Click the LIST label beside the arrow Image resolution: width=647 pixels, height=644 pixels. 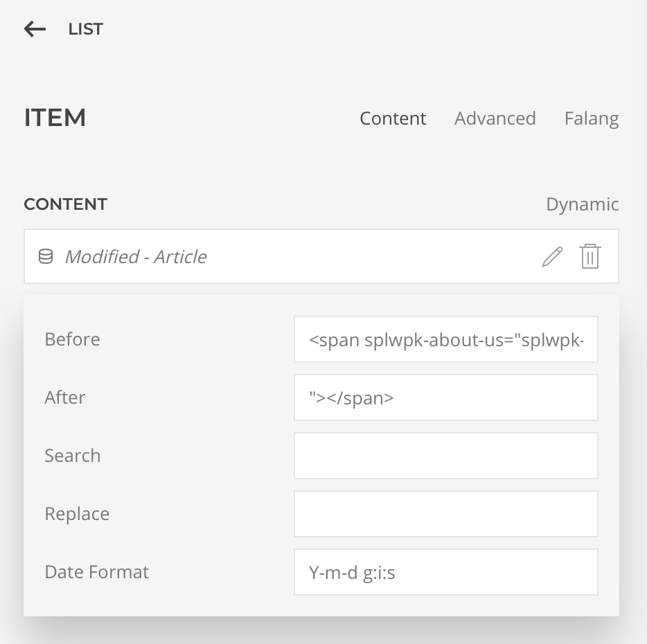pyautogui.click(x=85, y=29)
